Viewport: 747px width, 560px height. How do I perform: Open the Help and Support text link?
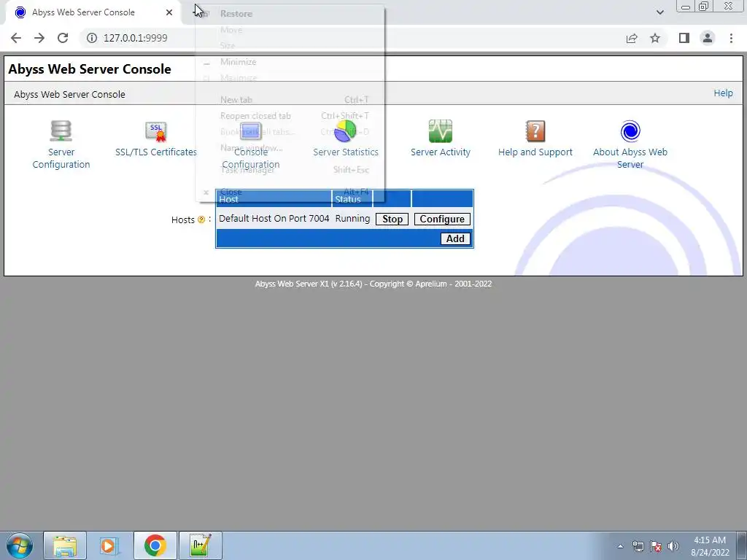pos(535,152)
